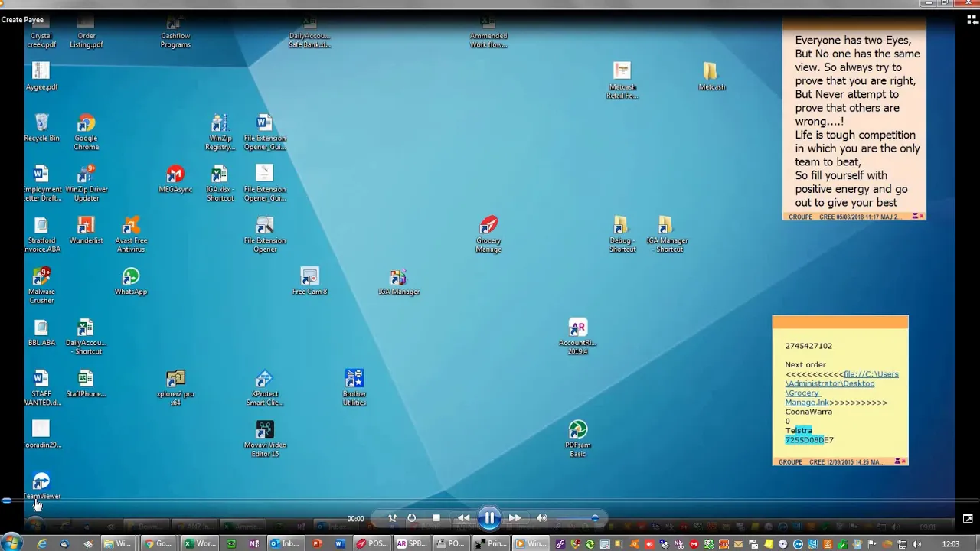Open IGA Manager - Shortcut folder
Viewport: 980px width, 551px height.
667,235
